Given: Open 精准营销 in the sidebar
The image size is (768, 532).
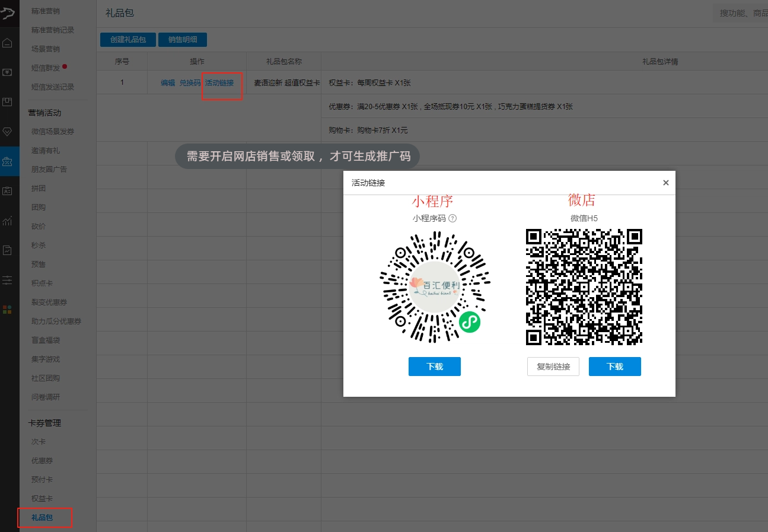Looking at the screenshot, I should 46,11.
